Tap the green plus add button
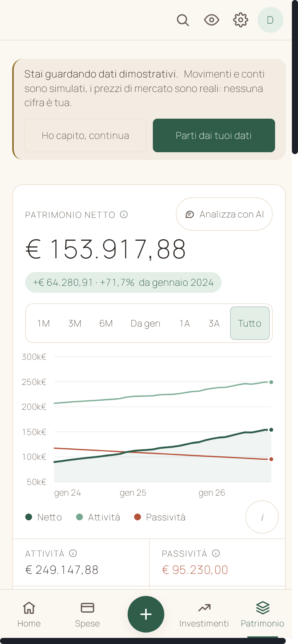This screenshot has width=298, height=644. click(x=146, y=614)
